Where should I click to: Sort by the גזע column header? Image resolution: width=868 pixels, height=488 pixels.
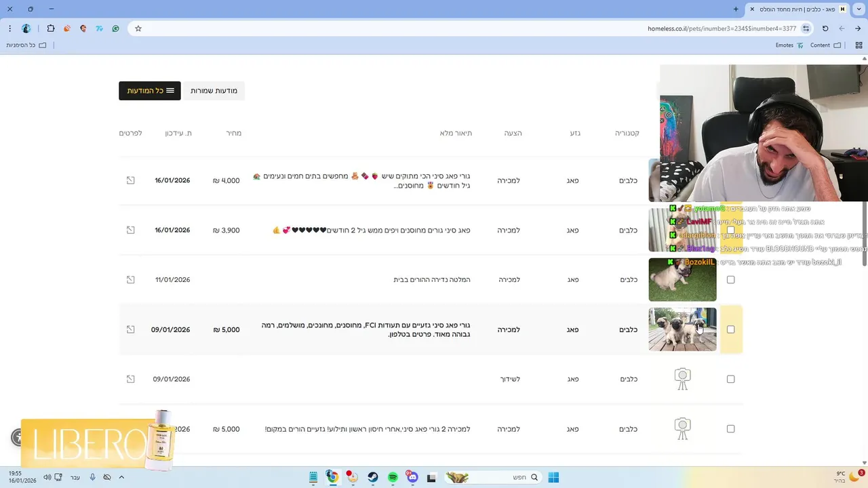[x=575, y=133]
